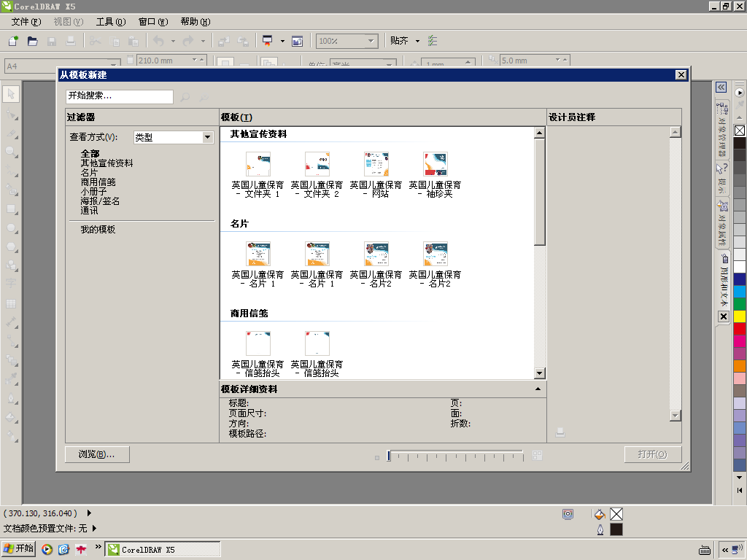Screen dimensions: 747x560
Task: Close the 从模板新建 dialog
Action: (681, 75)
